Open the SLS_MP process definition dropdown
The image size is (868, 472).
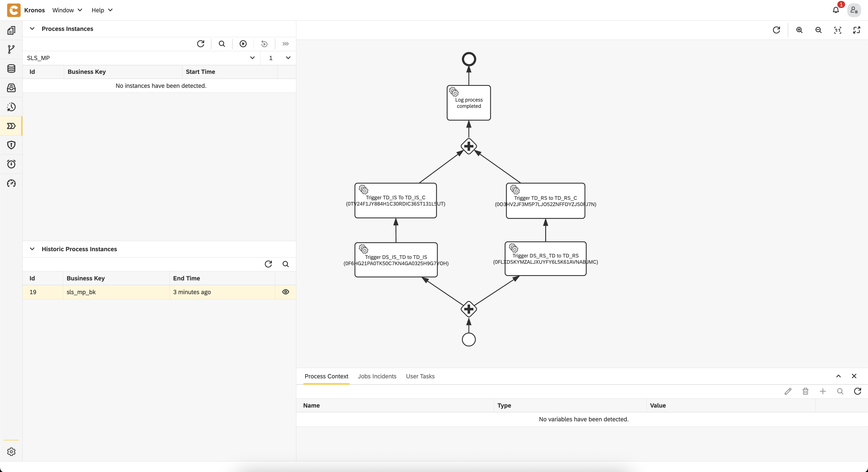click(x=142, y=58)
